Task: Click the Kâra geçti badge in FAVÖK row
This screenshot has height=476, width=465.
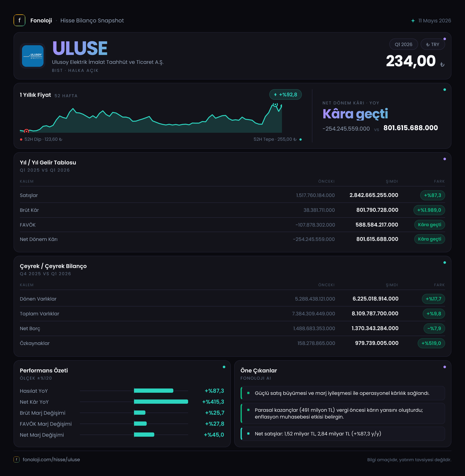Action: click(x=429, y=225)
